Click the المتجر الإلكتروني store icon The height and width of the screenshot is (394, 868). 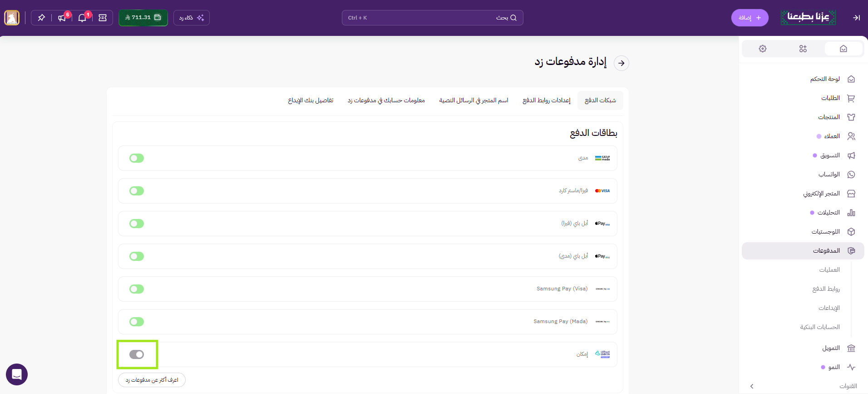pos(851,194)
